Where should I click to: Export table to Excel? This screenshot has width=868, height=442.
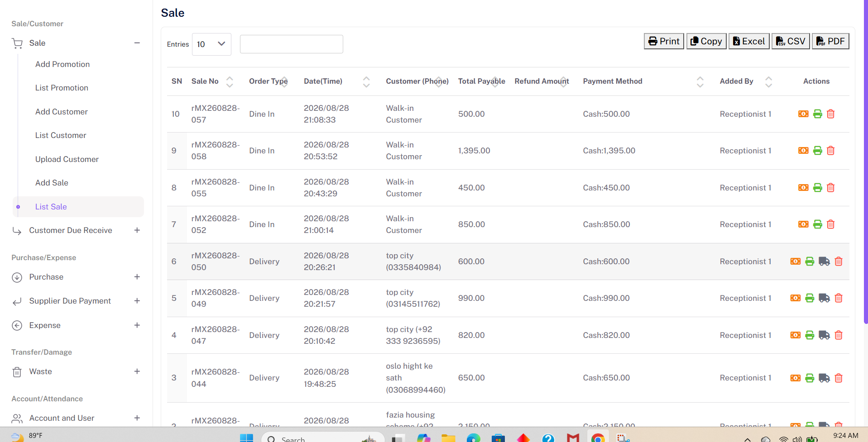point(749,41)
